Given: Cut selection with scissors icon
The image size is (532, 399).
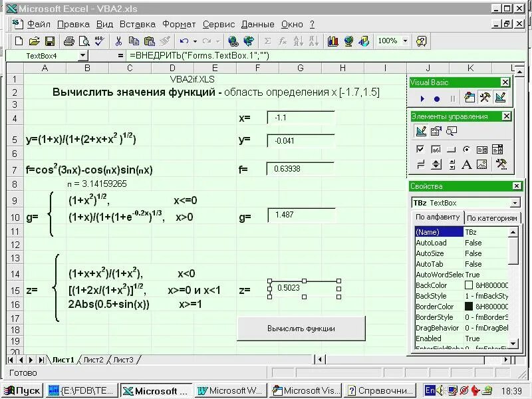Looking at the screenshot, I should click(118, 41).
